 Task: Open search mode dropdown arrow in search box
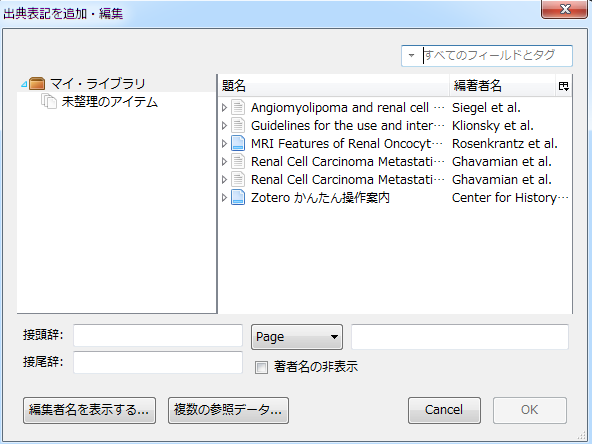click(x=411, y=56)
